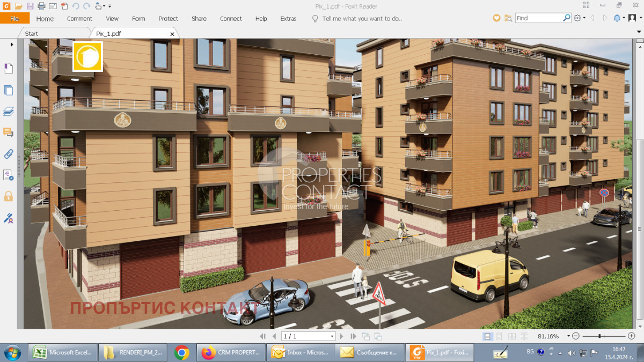Click the zoom in plus button
644x362 pixels.
pyautogui.click(x=631, y=336)
